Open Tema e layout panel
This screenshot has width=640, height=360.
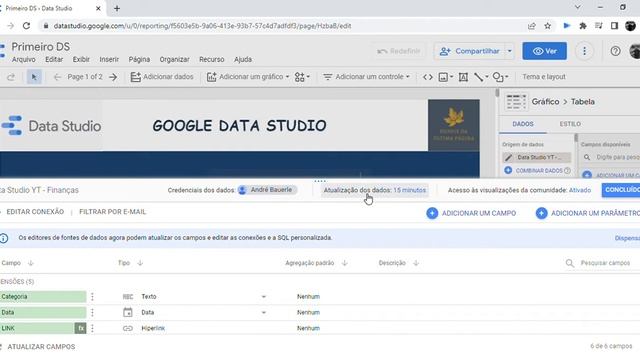(x=544, y=77)
